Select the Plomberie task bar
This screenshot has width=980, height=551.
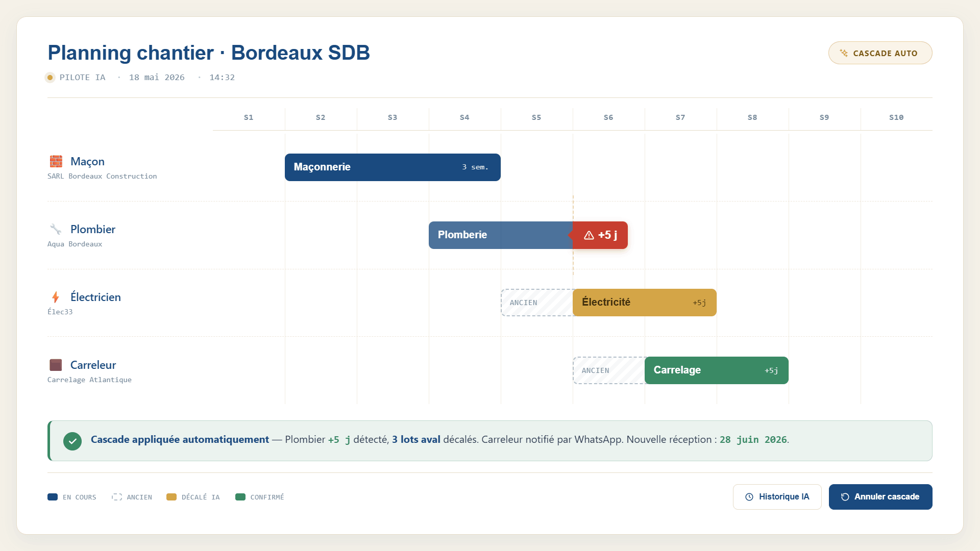(x=501, y=235)
